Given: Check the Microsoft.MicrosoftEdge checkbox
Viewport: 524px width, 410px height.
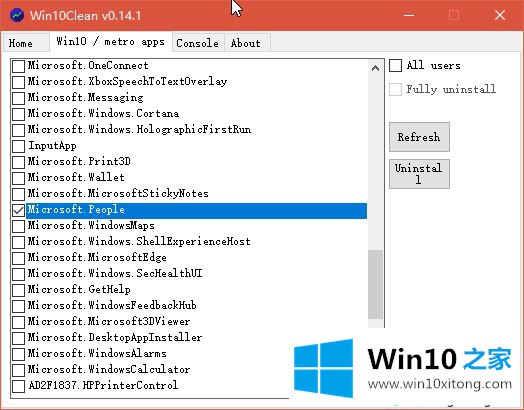Looking at the screenshot, I should coord(18,258).
